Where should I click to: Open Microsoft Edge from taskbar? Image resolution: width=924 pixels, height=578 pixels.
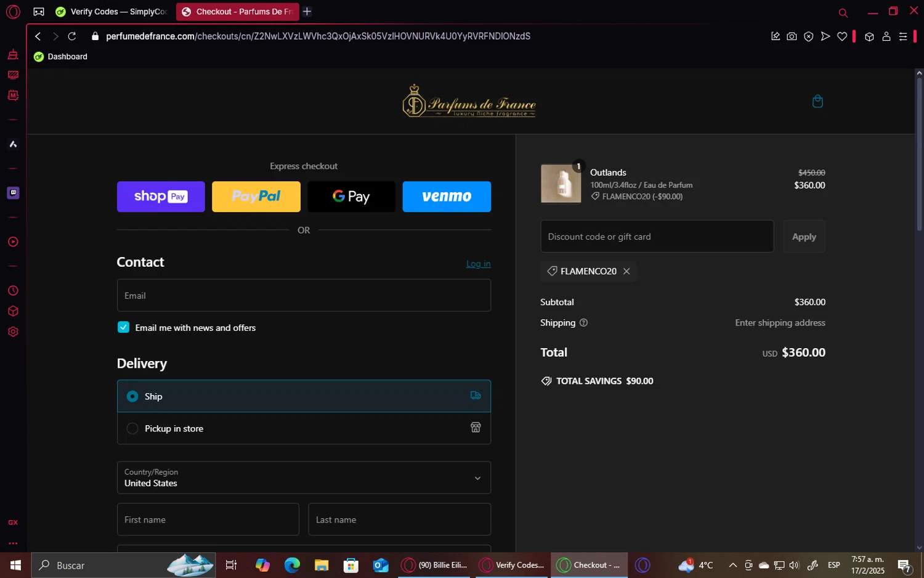click(292, 565)
